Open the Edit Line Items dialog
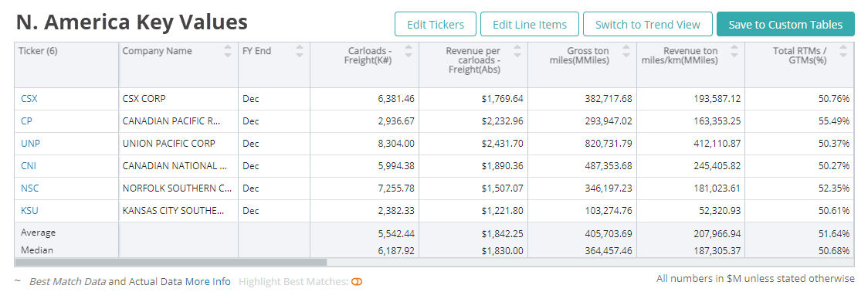Viewport: 868px width, 292px height. (530, 25)
